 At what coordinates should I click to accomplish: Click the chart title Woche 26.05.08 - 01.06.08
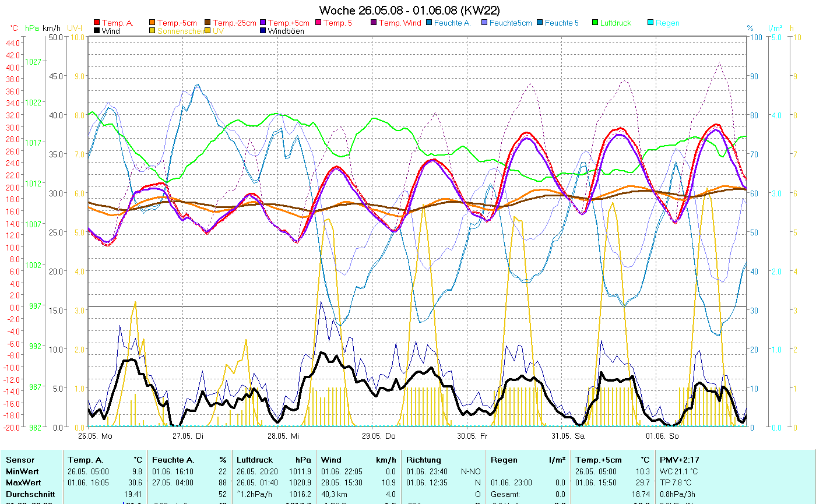coord(409,10)
